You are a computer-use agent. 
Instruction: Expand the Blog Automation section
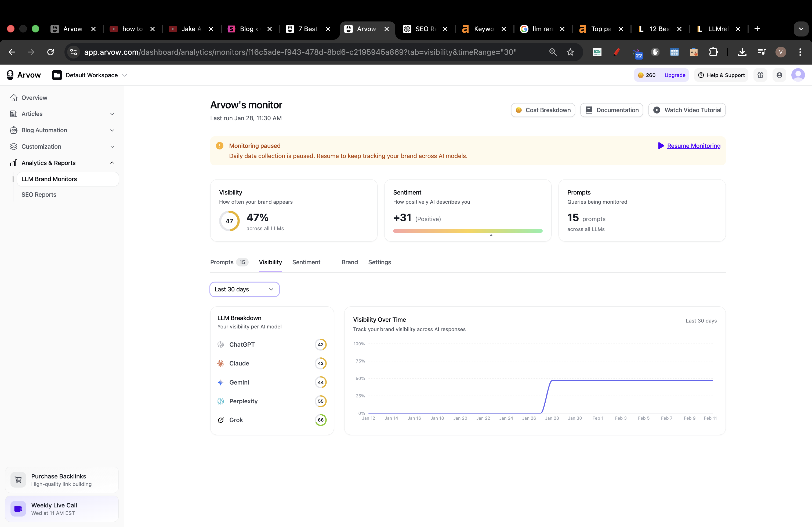(x=112, y=130)
